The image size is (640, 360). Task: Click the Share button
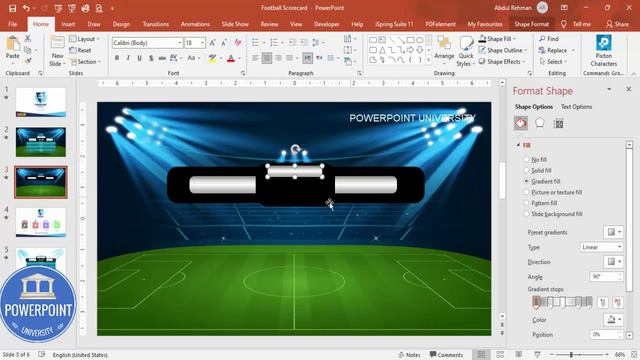coord(618,24)
